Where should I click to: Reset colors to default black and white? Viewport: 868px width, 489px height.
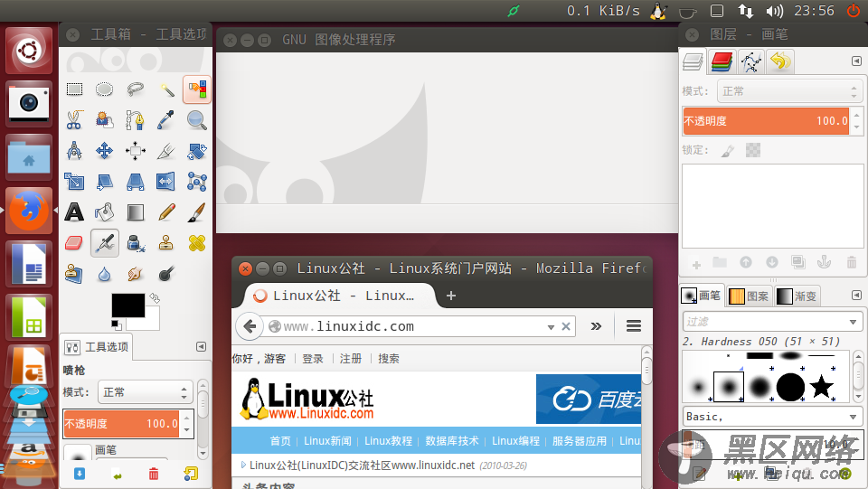(116, 324)
